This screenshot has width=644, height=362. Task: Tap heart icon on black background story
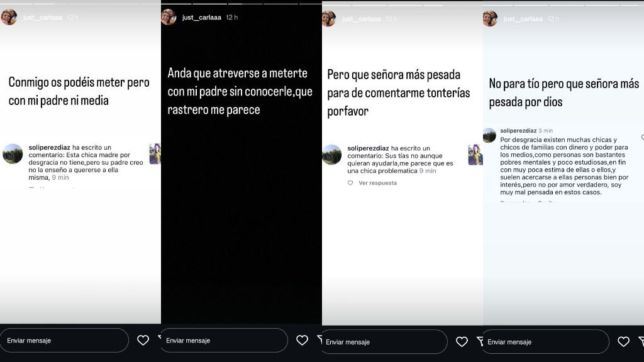303,340
